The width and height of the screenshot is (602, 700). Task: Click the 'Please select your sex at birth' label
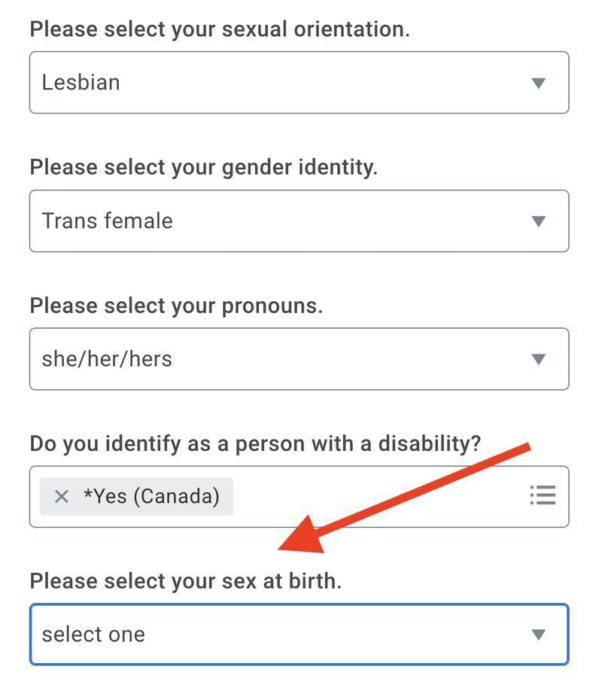185,581
